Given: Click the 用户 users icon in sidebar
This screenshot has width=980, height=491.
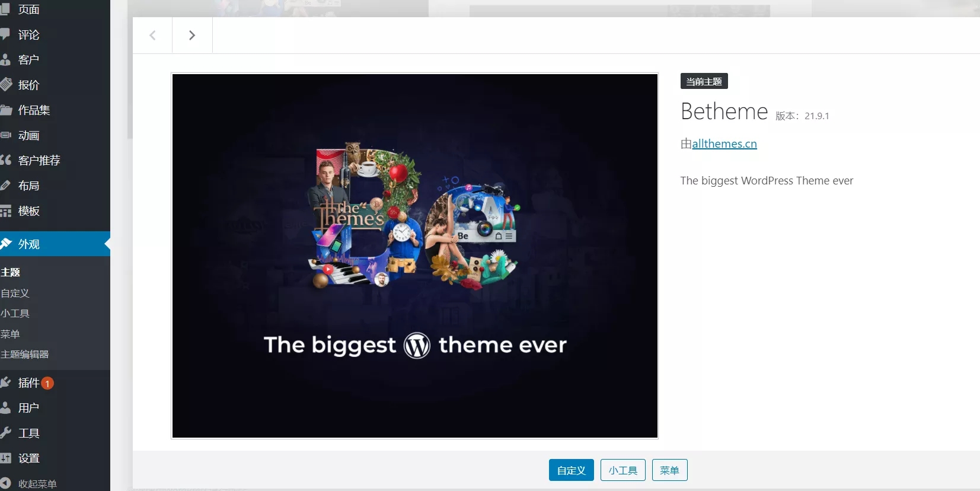Looking at the screenshot, I should point(5,407).
